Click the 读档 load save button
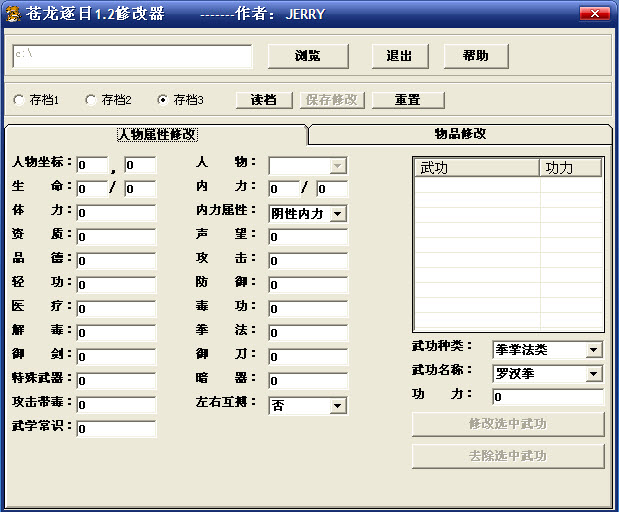 (x=264, y=100)
